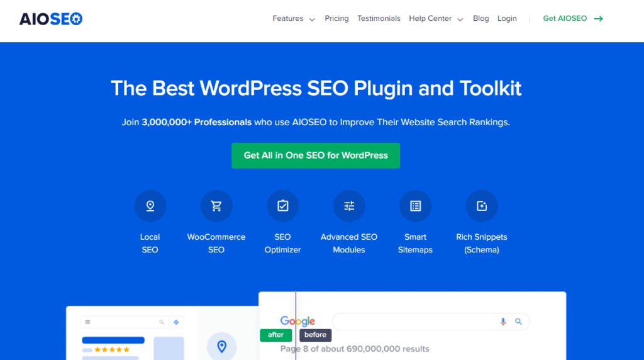Click the dark before label

(x=316, y=335)
